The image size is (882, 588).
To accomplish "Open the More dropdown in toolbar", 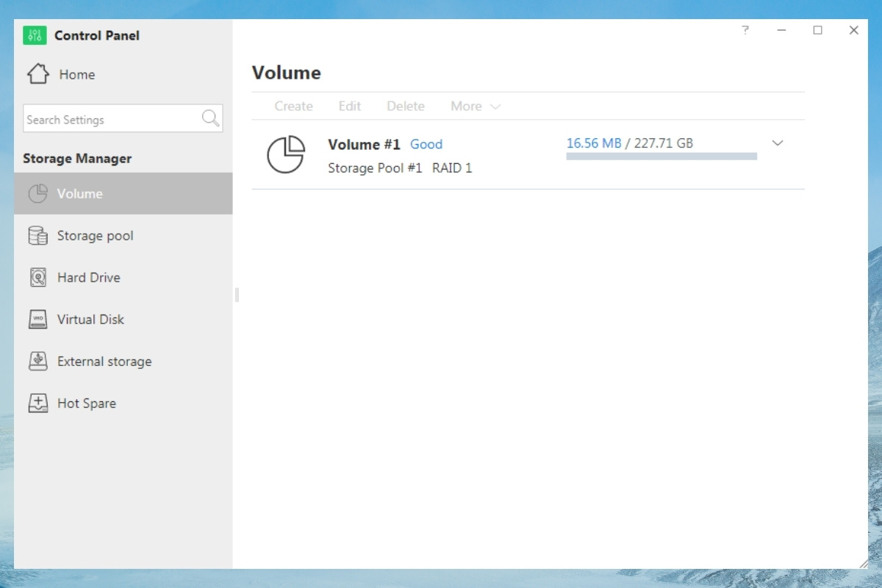I will point(476,107).
